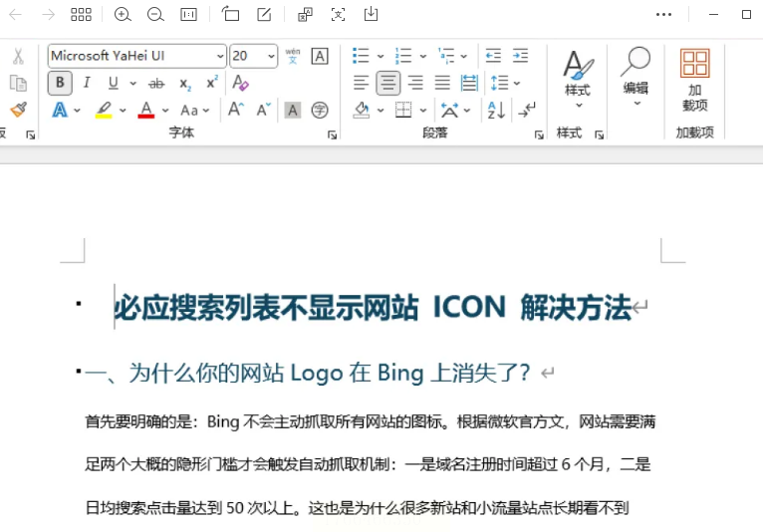Click the Increase Indent icon
The image size is (763, 532).
point(520,56)
